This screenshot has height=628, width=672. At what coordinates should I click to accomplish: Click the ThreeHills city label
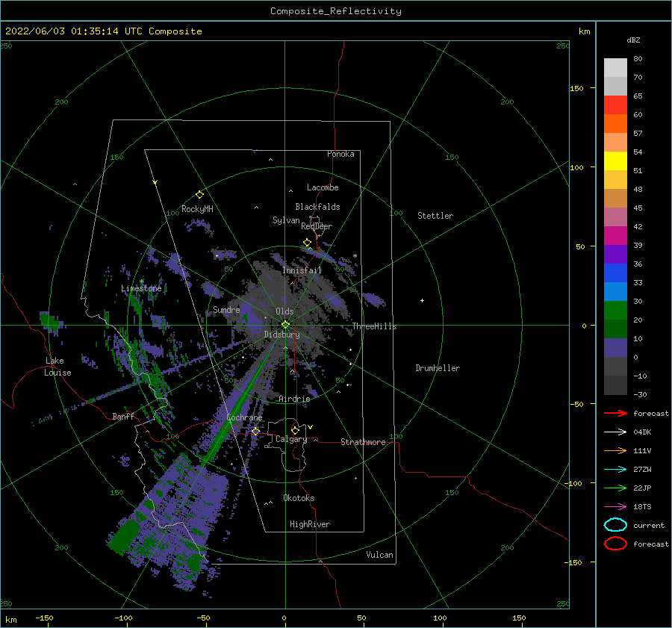pos(375,326)
